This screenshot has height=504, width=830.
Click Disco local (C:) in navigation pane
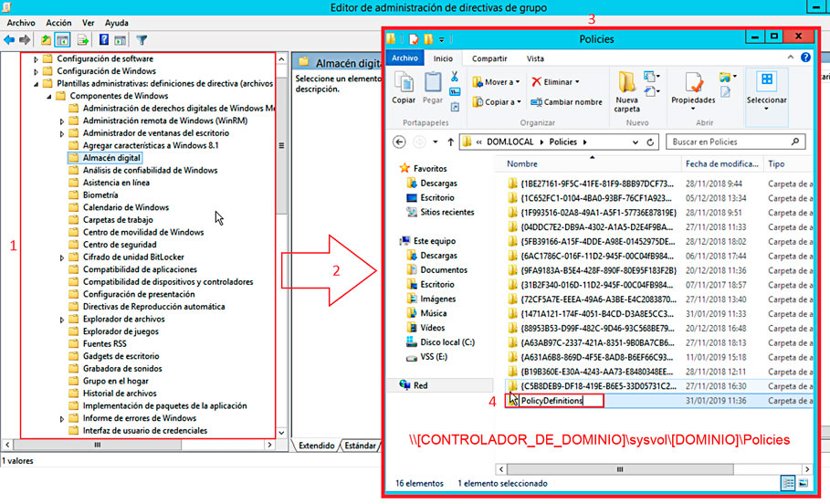pyautogui.click(x=440, y=342)
